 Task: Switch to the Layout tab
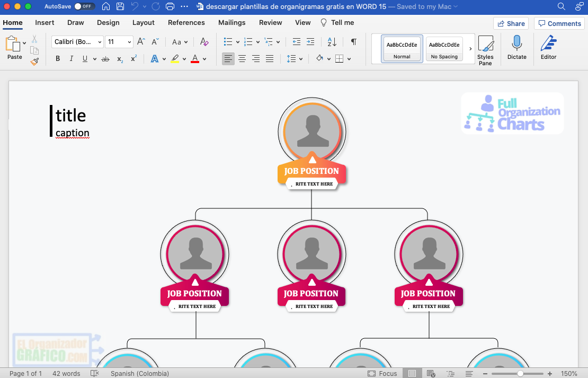[143, 22]
